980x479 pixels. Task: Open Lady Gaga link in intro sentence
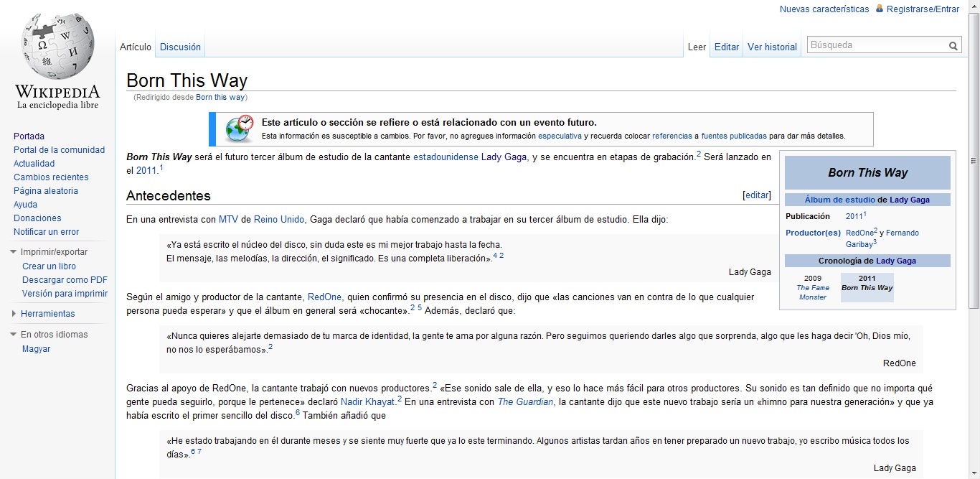click(x=504, y=157)
